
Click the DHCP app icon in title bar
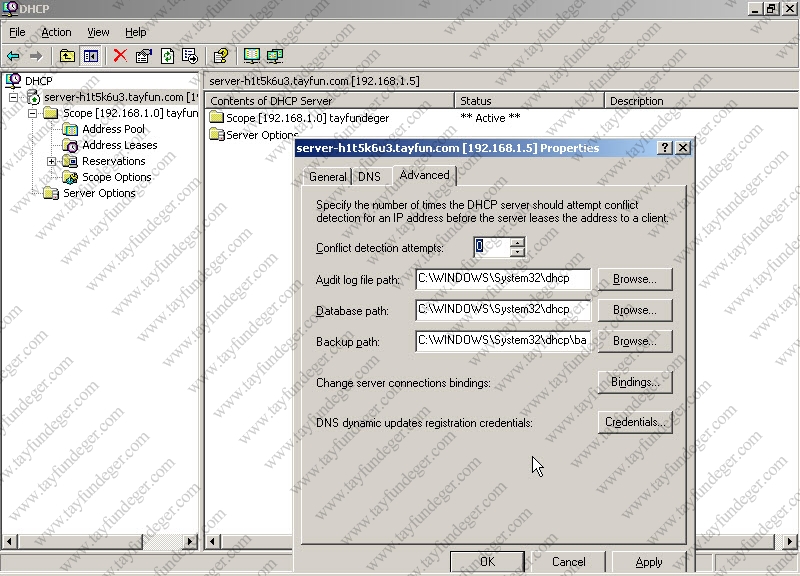click(x=10, y=9)
